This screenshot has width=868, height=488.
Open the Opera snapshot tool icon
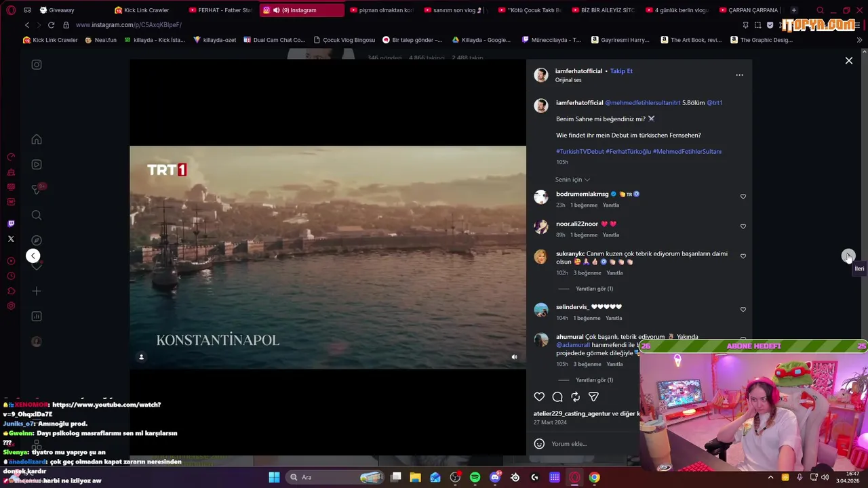pyautogui.click(x=757, y=25)
